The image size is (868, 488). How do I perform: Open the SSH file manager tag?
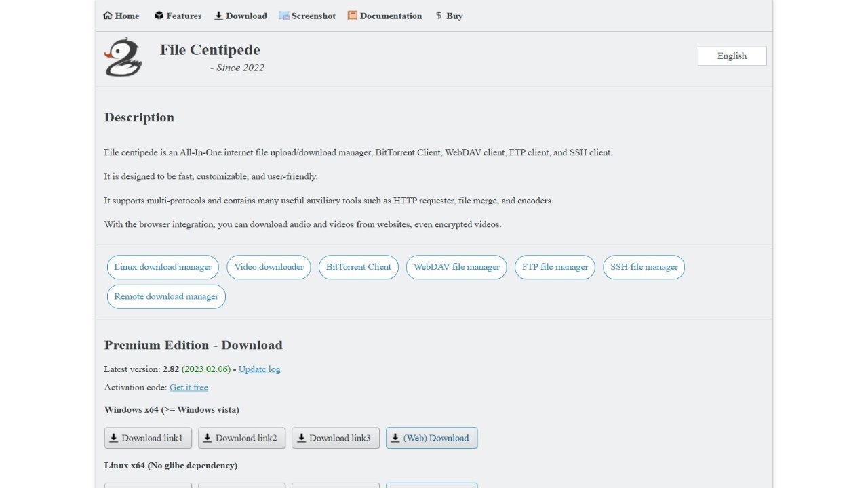[x=644, y=267]
